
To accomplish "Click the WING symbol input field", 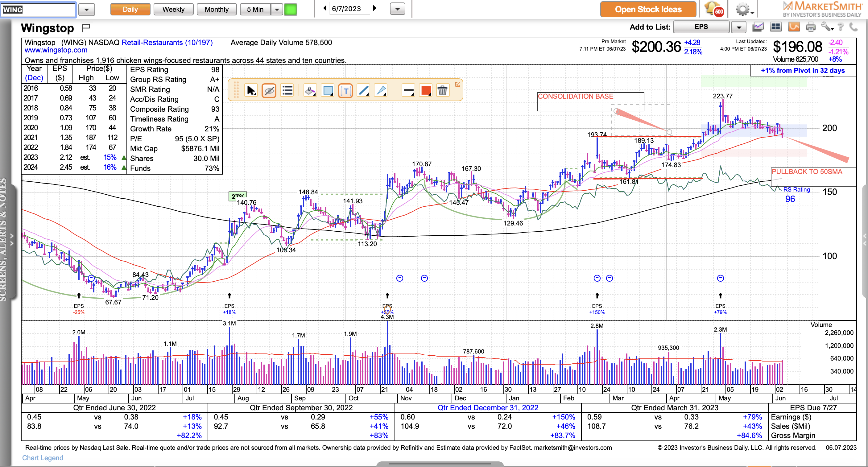I will 38,10.
